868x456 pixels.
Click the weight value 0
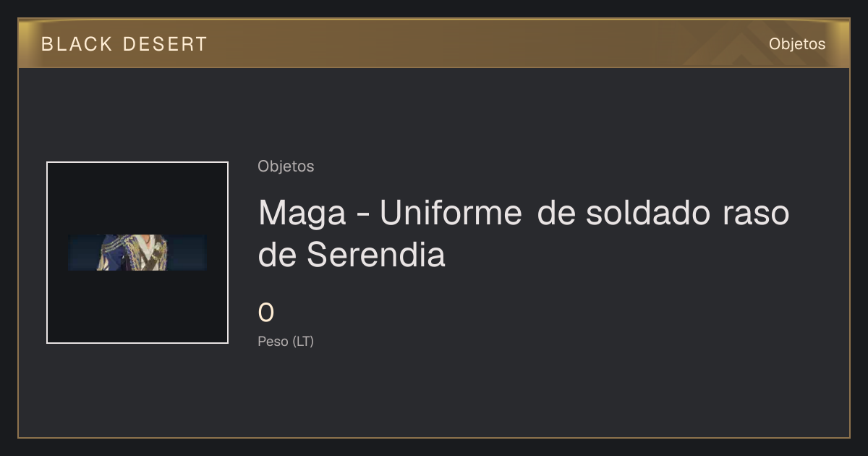point(266,313)
